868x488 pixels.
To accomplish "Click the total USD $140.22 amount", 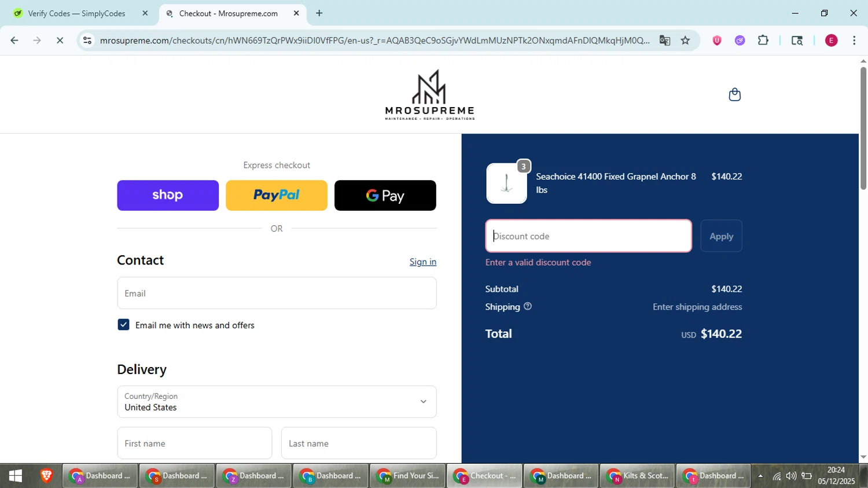I will 711,333.
